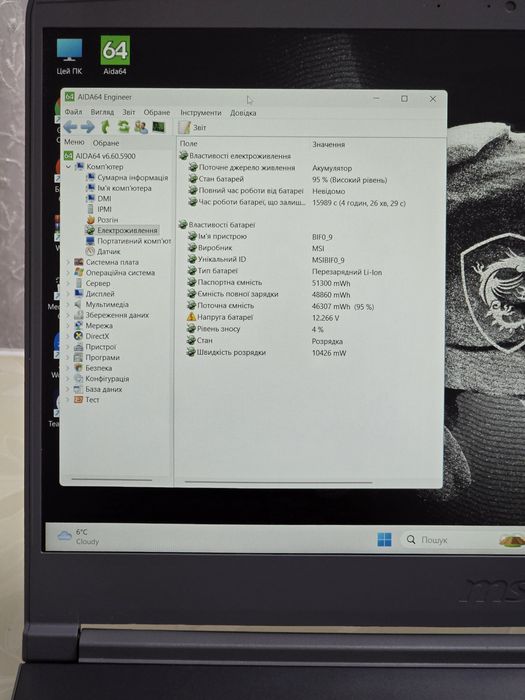Select the Електроживлення tree item
This screenshot has width=525, height=700.
122,230
